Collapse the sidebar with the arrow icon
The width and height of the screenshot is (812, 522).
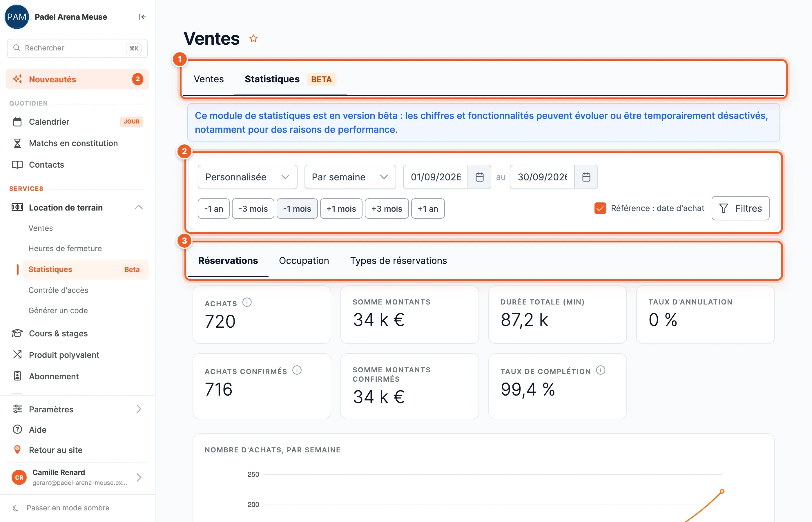point(142,17)
